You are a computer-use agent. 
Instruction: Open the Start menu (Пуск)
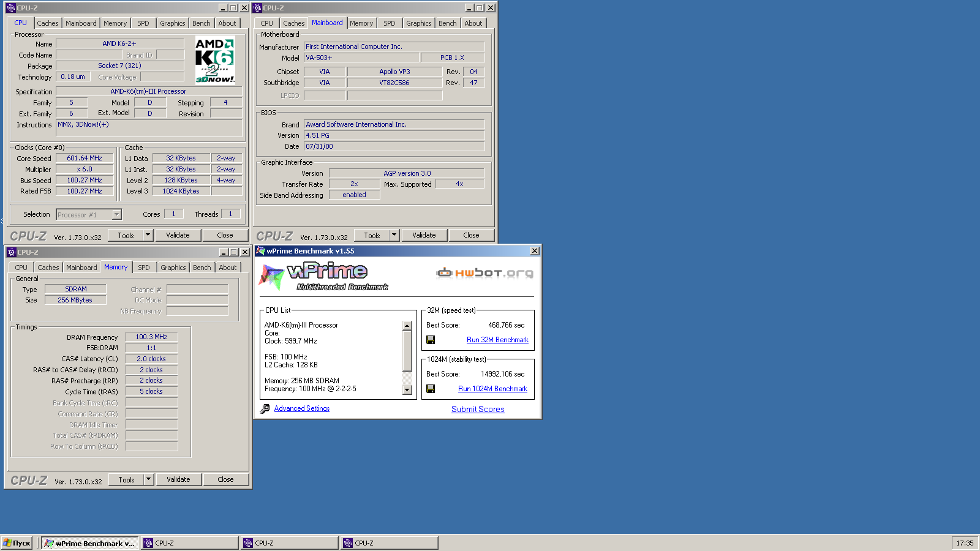(x=17, y=543)
